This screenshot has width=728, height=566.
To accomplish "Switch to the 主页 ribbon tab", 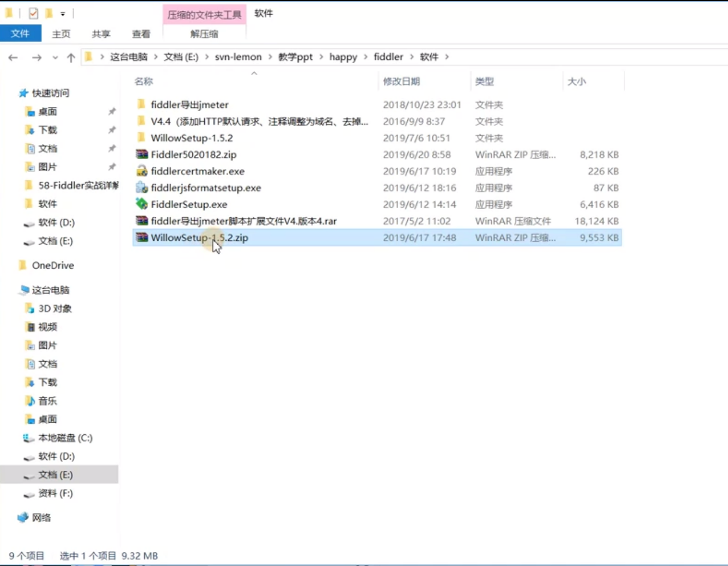I will pyautogui.click(x=61, y=34).
